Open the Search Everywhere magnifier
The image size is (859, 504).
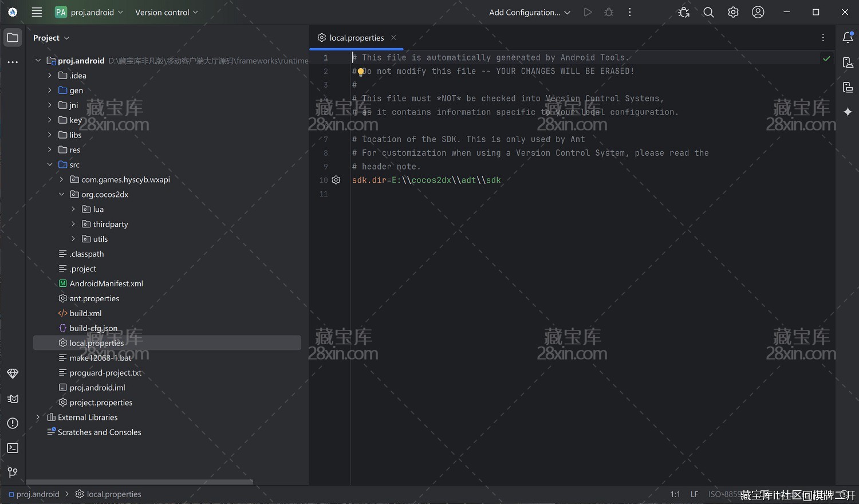point(708,12)
